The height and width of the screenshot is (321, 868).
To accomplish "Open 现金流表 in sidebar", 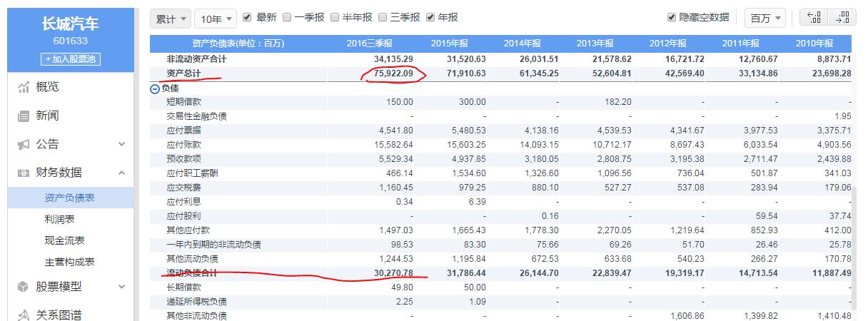I will pos(65,241).
